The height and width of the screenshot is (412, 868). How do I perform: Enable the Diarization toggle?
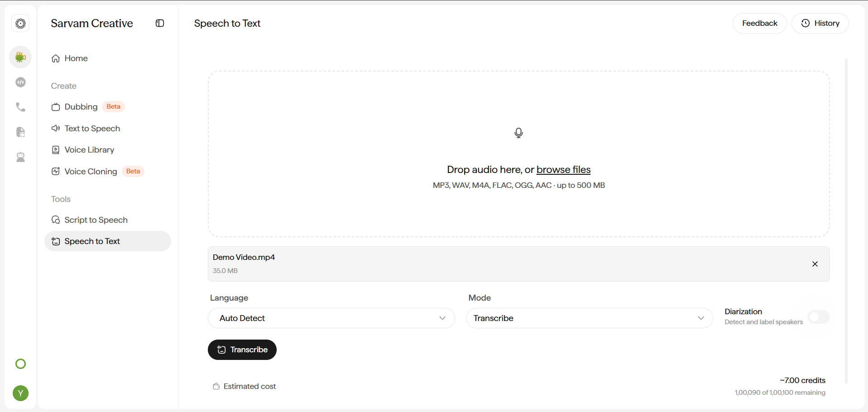(819, 317)
